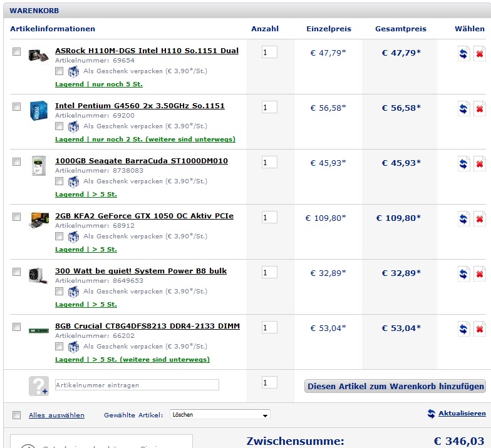The width and height of the screenshot is (491, 448).
Task: Click gift box icon under ASRock H110M-DGS
Action: pos(73,71)
